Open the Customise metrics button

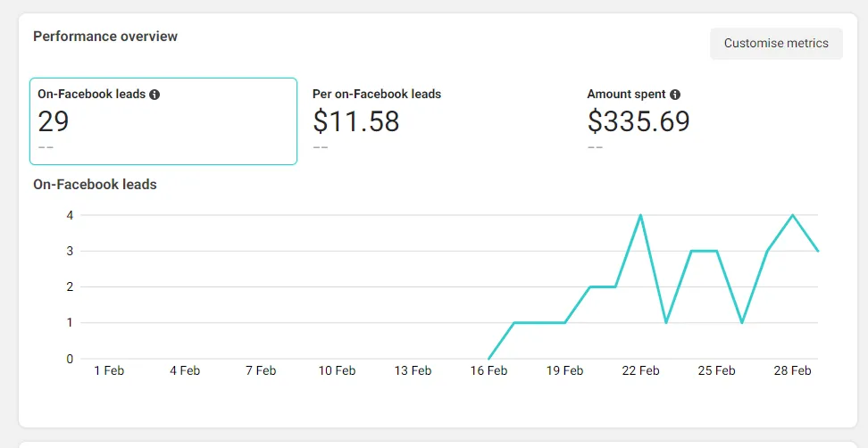click(x=776, y=43)
